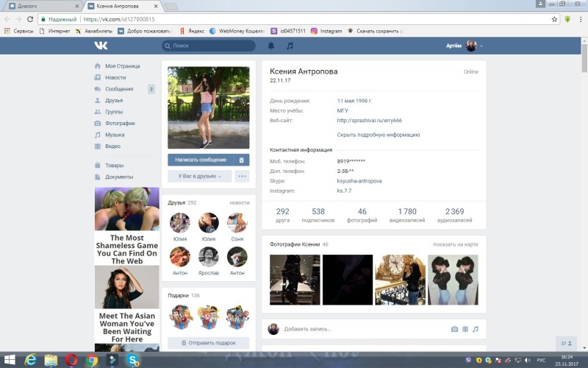The image size is (588, 368).
Task: Open the three-dots profile actions menu
Action: click(242, 176)
